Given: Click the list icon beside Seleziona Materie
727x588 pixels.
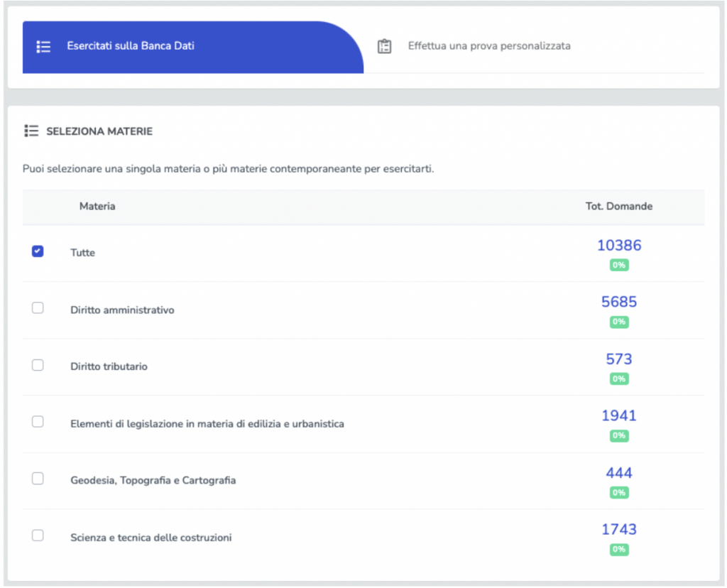Looking at the screenshot, I should tap(31, 131).
